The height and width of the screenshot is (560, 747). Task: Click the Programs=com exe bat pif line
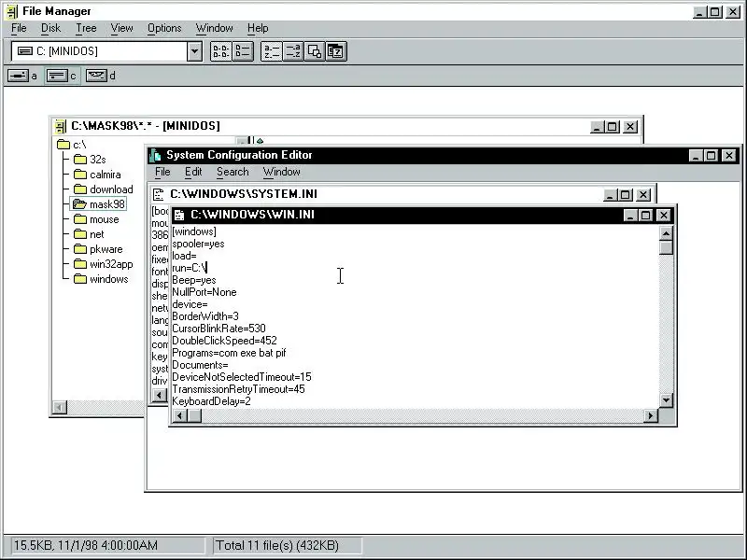[229, 353]
